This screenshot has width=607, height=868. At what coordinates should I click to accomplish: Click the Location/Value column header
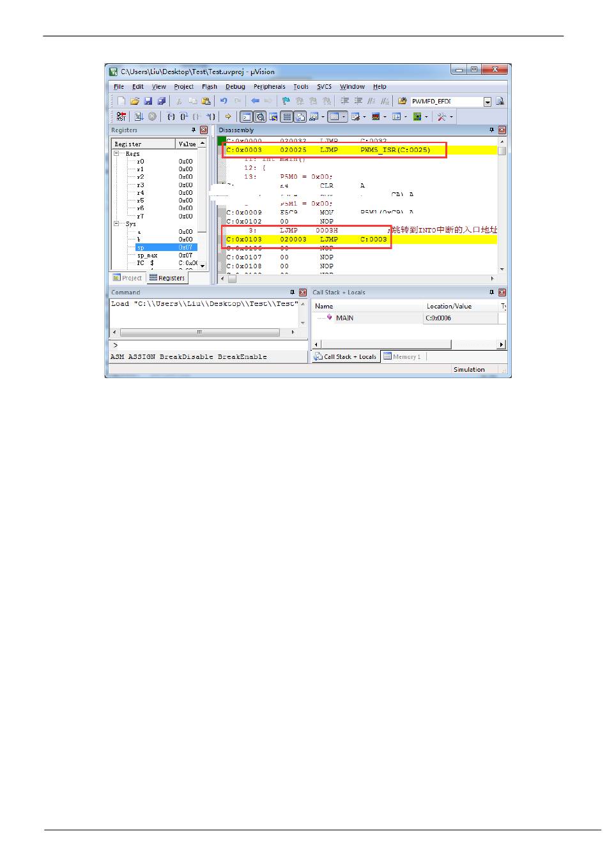point(460,306)
